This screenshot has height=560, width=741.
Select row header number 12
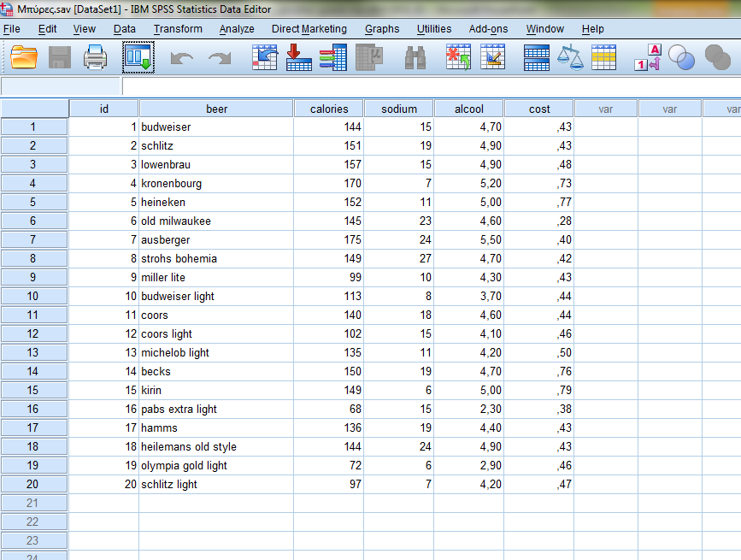[x=34, y=334]
